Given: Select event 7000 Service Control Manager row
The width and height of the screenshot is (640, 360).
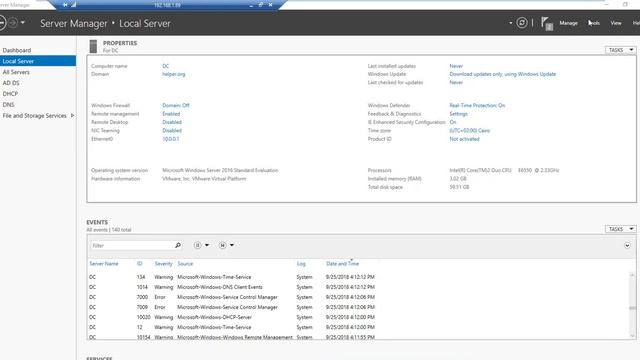Looking at the screenshot, I should 232,297.
